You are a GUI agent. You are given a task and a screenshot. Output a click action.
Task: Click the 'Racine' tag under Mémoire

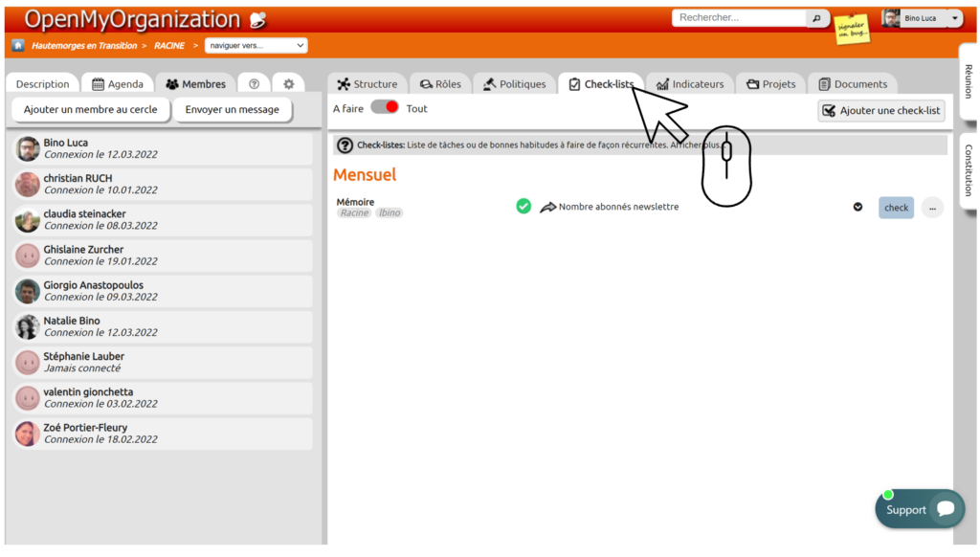pos(354,212)
